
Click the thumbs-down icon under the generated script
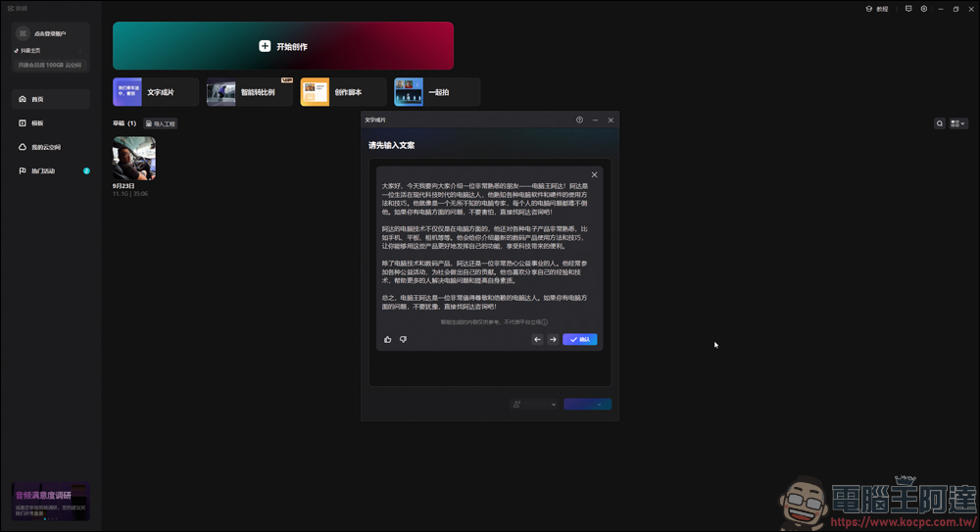point(403,340)
